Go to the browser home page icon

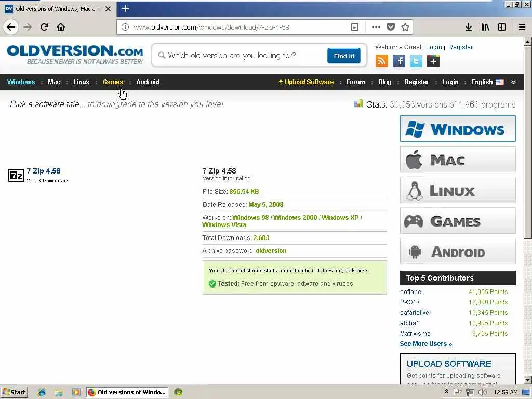[x=61, y=27]
